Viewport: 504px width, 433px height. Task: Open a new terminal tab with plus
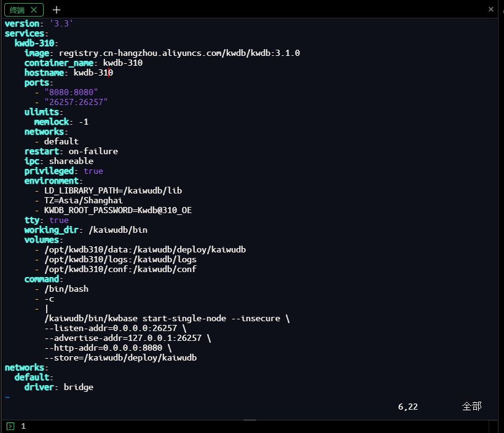pos(57,10)
